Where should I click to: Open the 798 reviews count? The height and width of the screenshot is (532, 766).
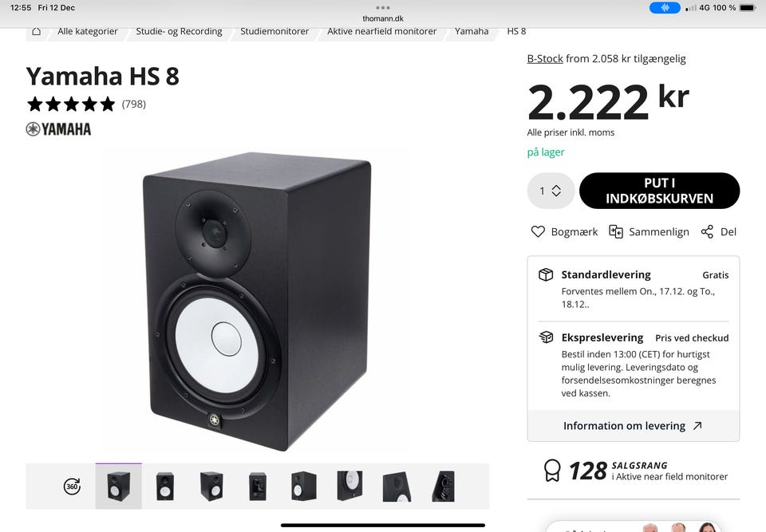click(x=134, y=104)
